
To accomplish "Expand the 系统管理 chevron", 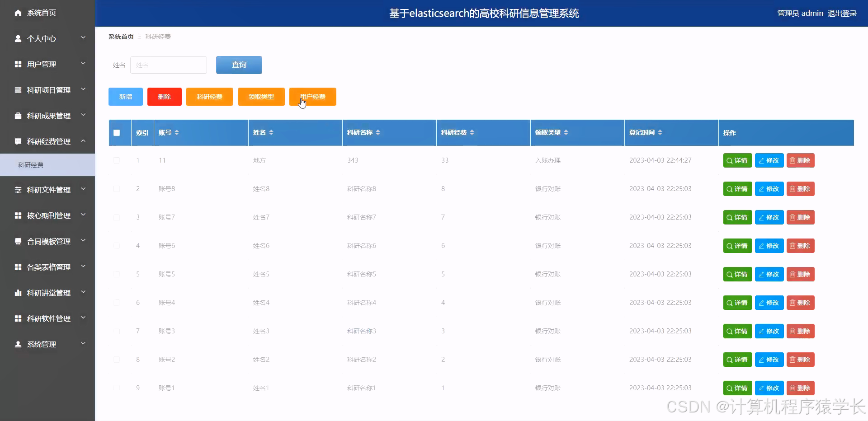I will pyautogui.click(x=83, y=344).
